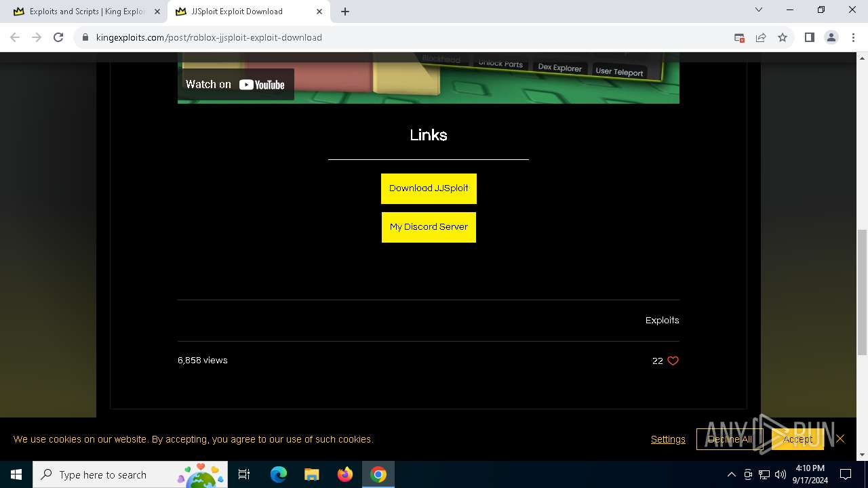The image size is (868, 488).
Task: Open Watch on YouTube link
Action: point(235,85)
